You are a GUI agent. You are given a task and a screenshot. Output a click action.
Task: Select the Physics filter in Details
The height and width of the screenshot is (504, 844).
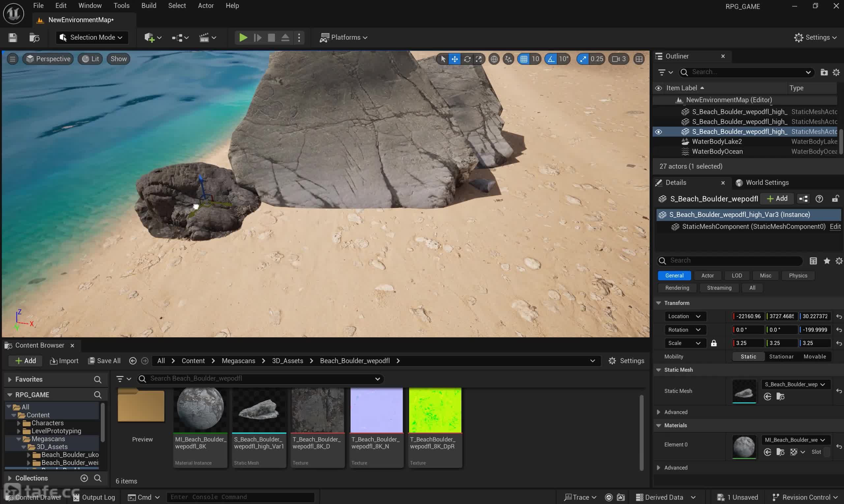(x=798, y=275)
